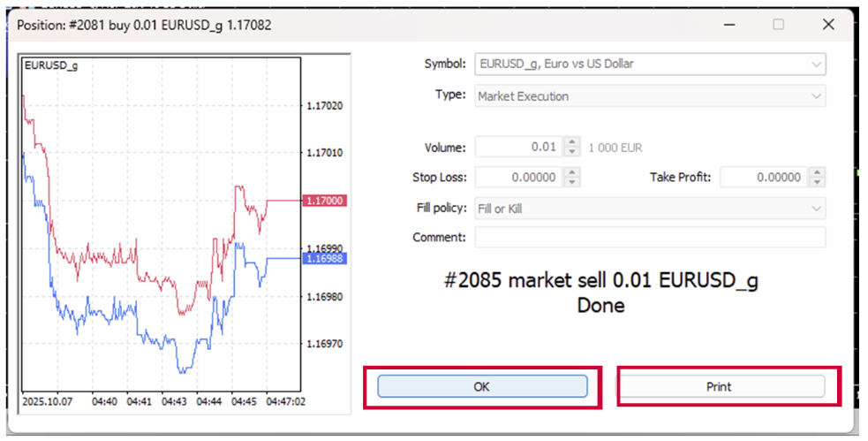Click the Print button
The height and width of the screenshot is (441, 868).
[719, 386]
